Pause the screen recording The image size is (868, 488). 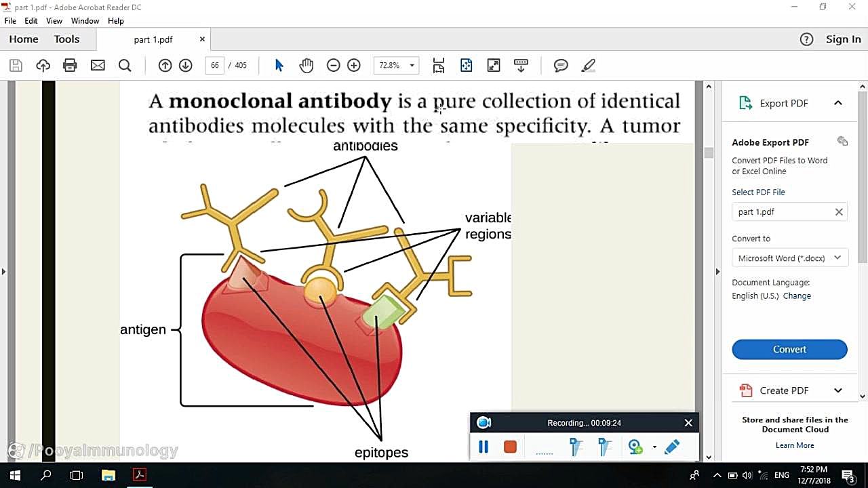pyautogui.click(x=484, y=447)
